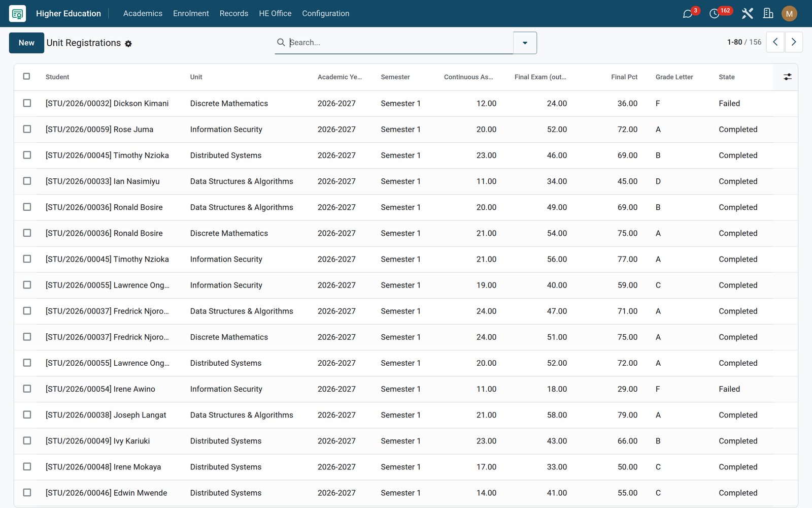The image size is (812, 508).
Task: Open the Enrolment menu
Action: [191, 14]
